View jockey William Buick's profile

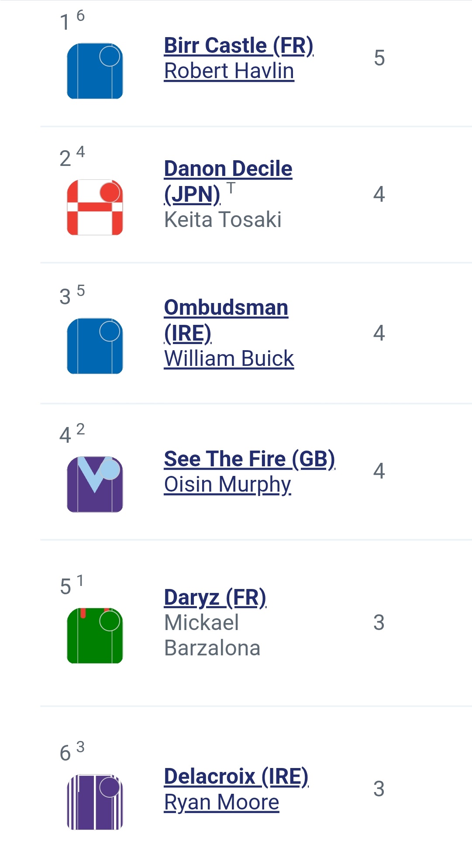click(x=229, y=358)
